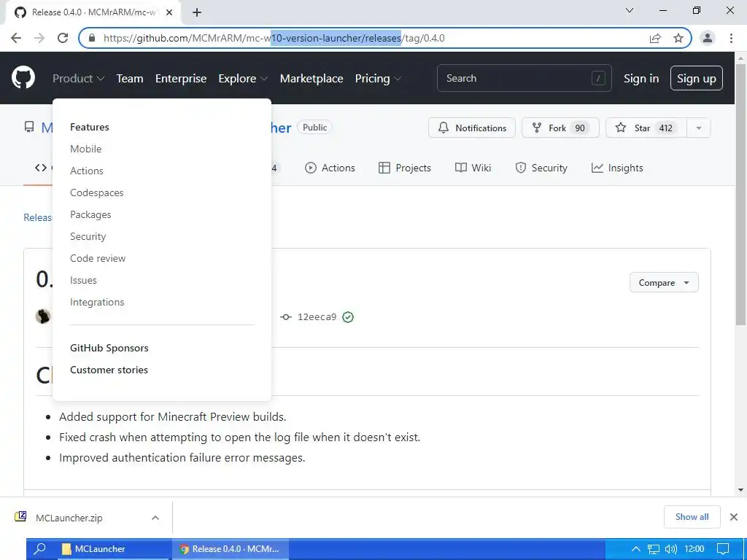Click the scrollbar down arrow
Image resolution: width=747 pixels, height=560 pixels.
coord(741,489)
